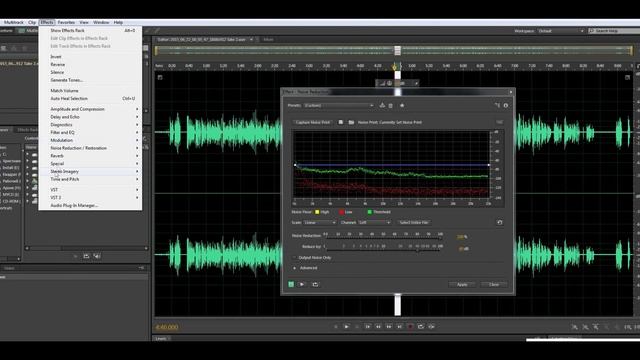Open the Scale dropdown set to Linear
Screen dimensions: 640x360
click(320, 222)
